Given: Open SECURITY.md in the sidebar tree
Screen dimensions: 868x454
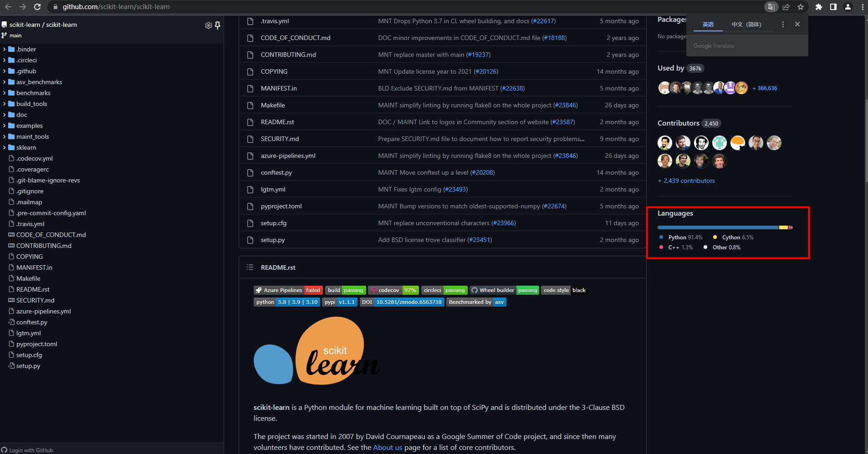Looking at the screenshot, I should (35, 300).
